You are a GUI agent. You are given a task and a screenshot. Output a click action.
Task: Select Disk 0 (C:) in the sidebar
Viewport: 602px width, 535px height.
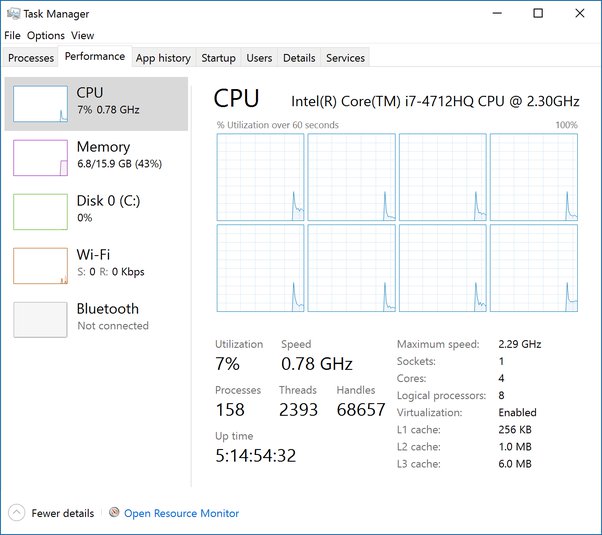click(96, 212)
